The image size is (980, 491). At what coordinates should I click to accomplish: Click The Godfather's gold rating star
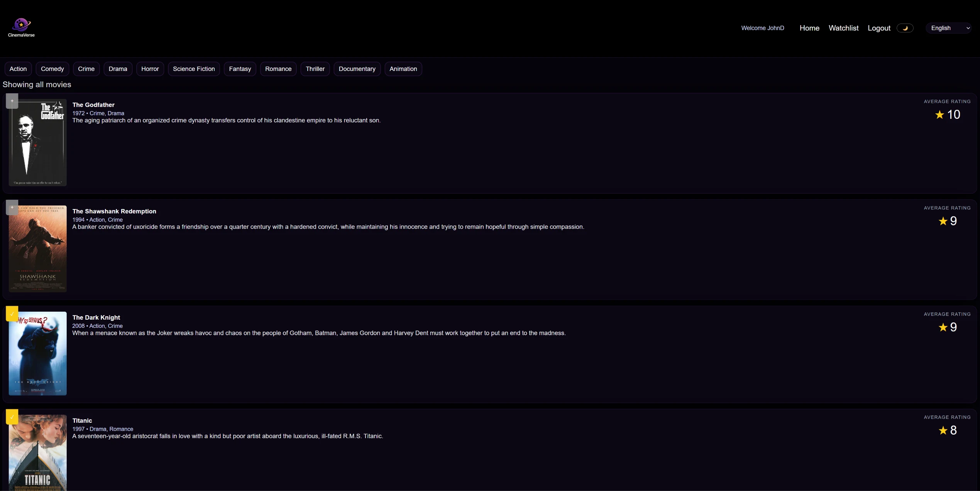(939, 115)
